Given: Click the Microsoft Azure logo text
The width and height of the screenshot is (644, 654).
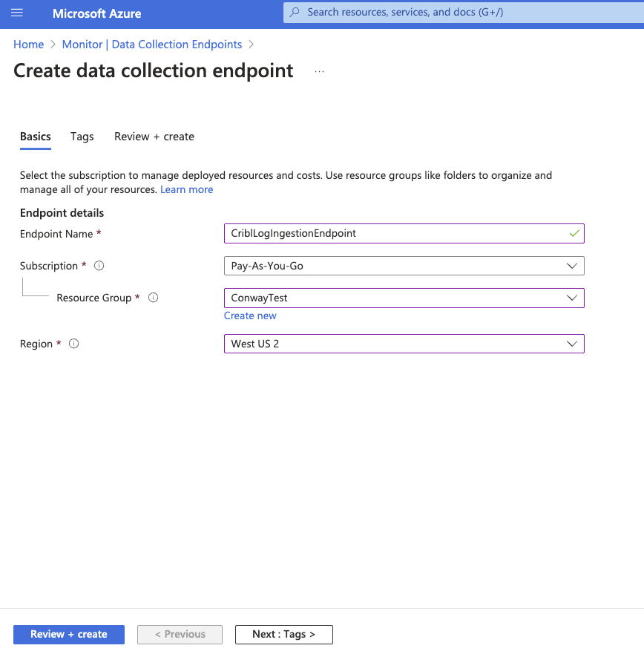Looking at the screenshot, I should coord(96,13).
